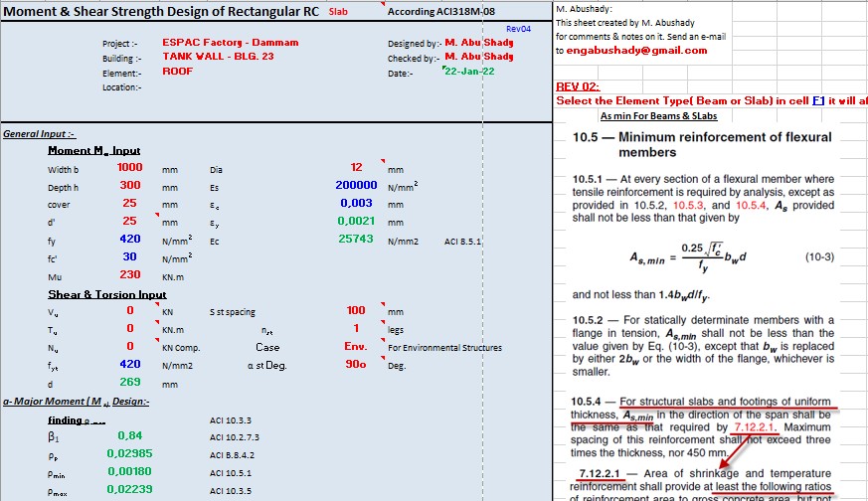Click the 'ACI 8.5.1' reference cell

[462, 242]
